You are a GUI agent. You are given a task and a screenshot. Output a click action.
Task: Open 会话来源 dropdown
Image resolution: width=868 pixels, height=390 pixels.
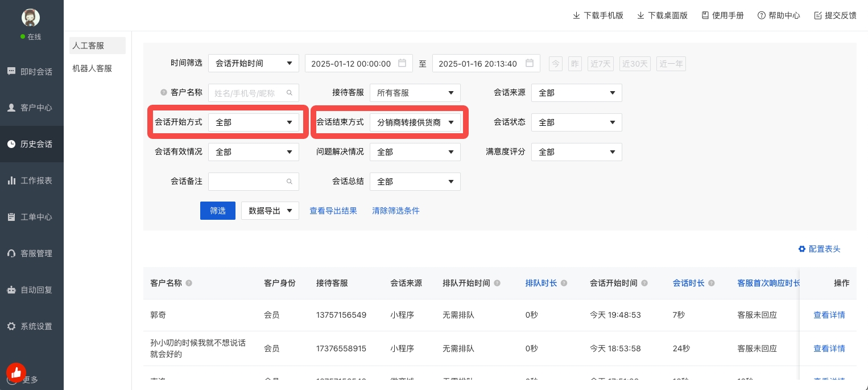[577, 93]
